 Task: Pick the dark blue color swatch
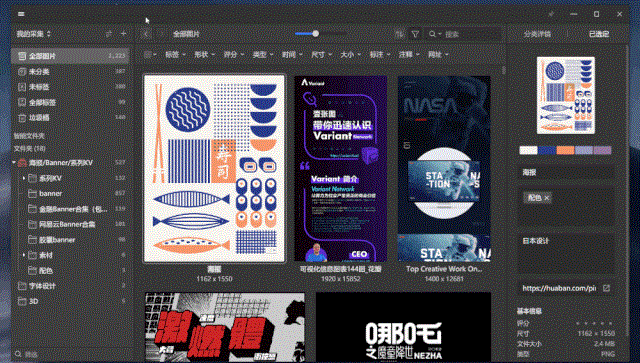pos(547,150)
